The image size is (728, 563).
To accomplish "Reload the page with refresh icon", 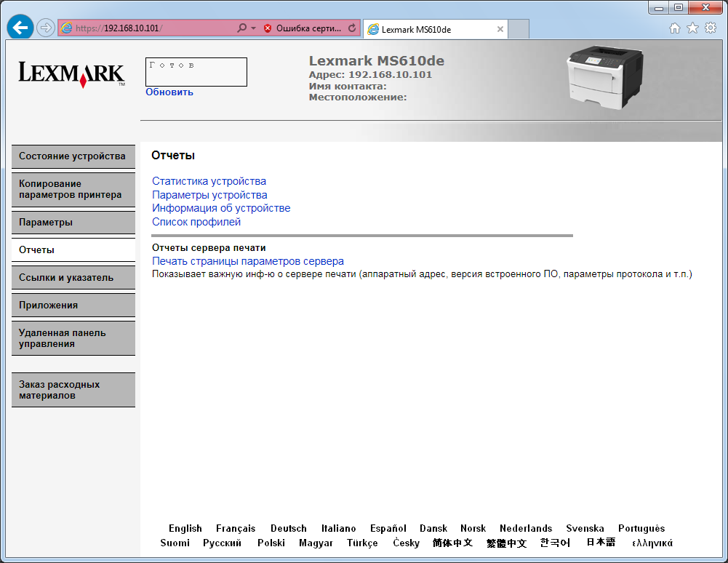I will pos(353,28).
